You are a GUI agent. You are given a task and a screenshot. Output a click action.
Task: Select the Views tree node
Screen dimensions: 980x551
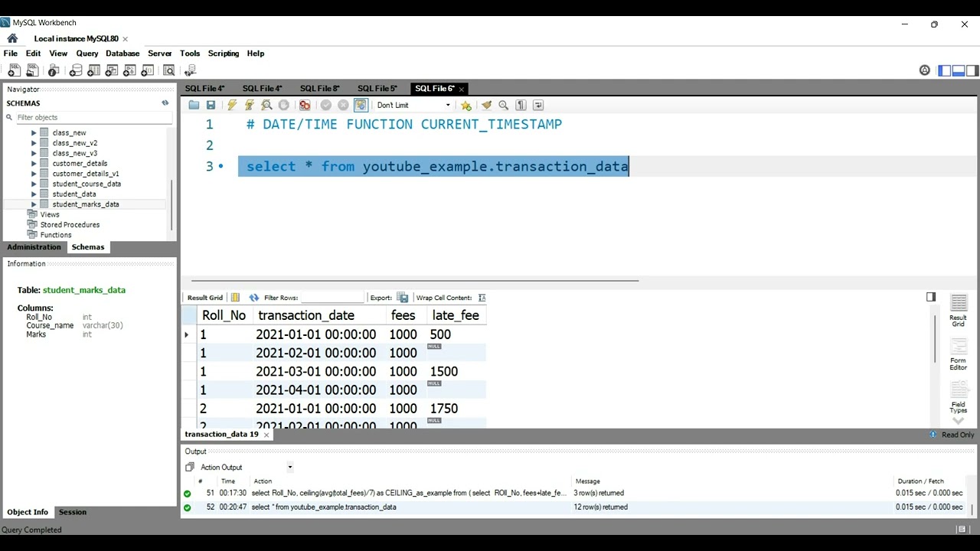50,215
